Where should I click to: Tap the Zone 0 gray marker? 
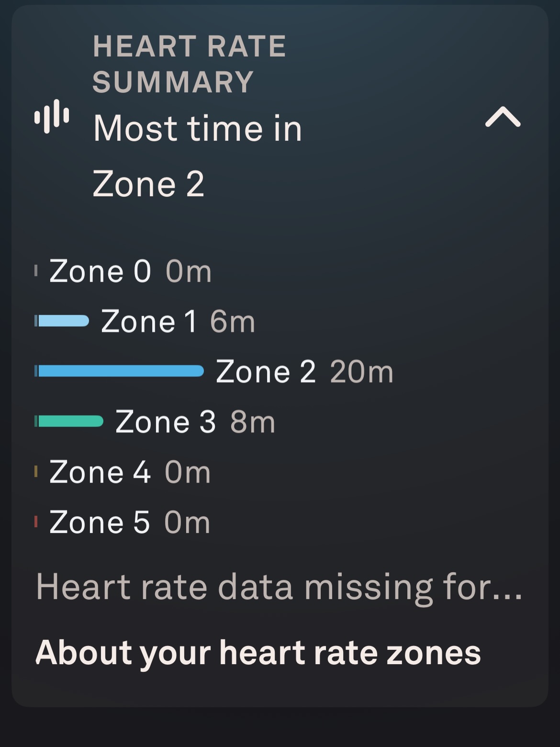tap(36, 271)
